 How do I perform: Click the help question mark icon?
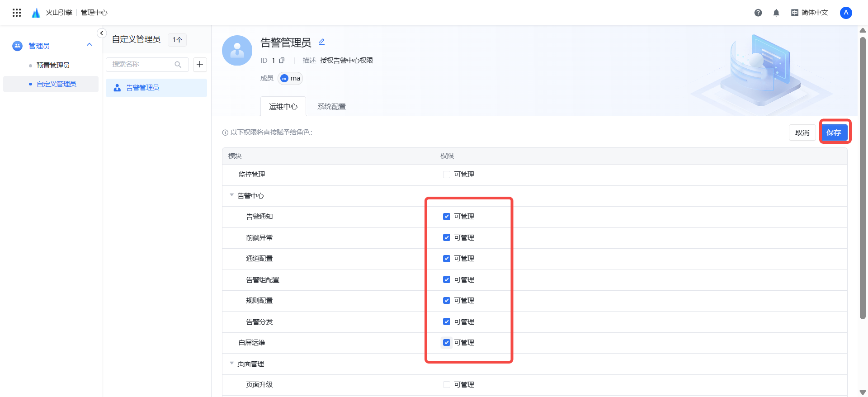[x=758, y=13]
